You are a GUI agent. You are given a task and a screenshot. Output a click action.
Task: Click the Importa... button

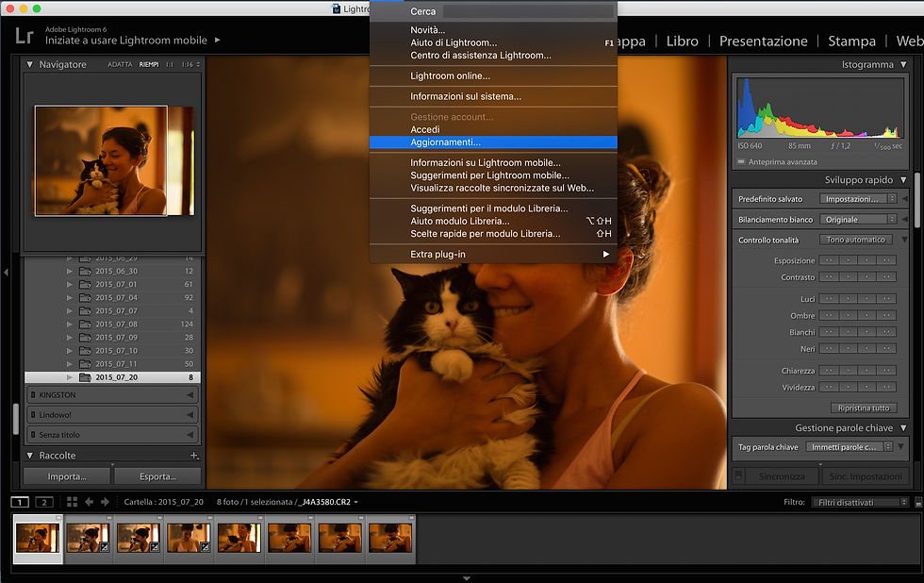tap(67, 476)
